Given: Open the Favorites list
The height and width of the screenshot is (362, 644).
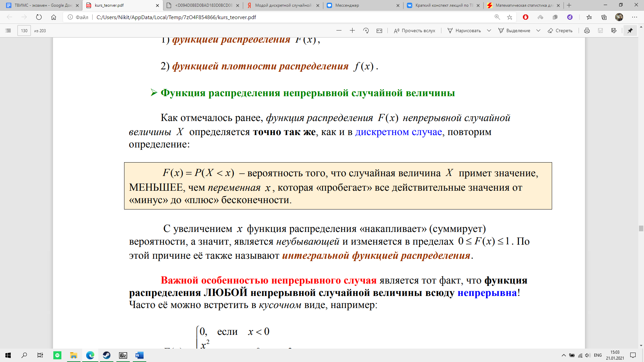Looking at the screenshot, I should click(589, 17).
